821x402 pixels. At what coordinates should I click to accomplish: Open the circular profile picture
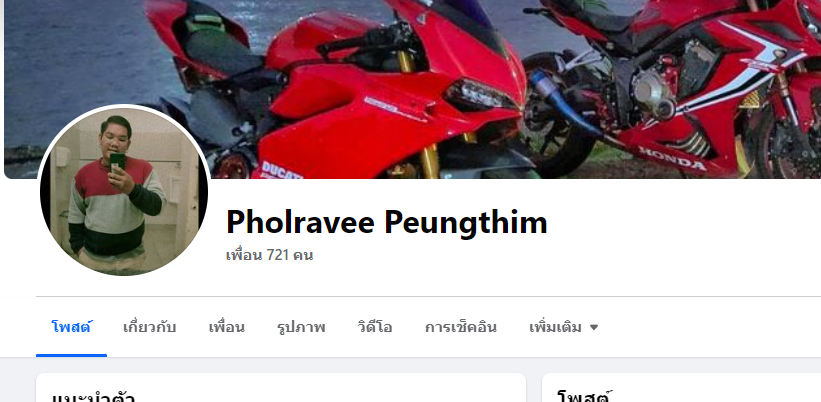click(124, 191)
